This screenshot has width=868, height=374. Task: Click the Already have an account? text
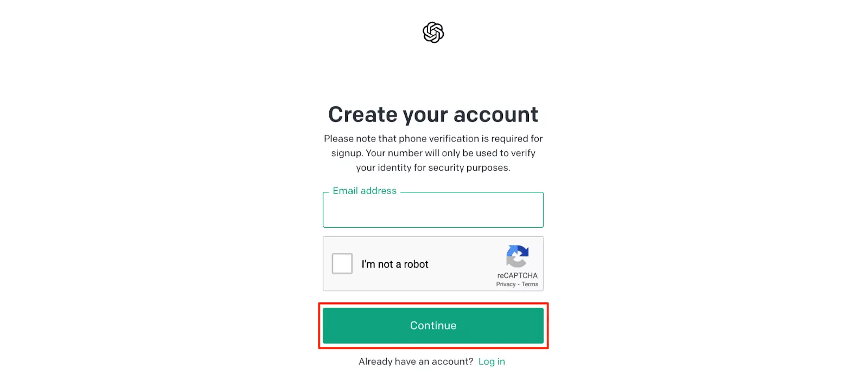coord(416,362)
